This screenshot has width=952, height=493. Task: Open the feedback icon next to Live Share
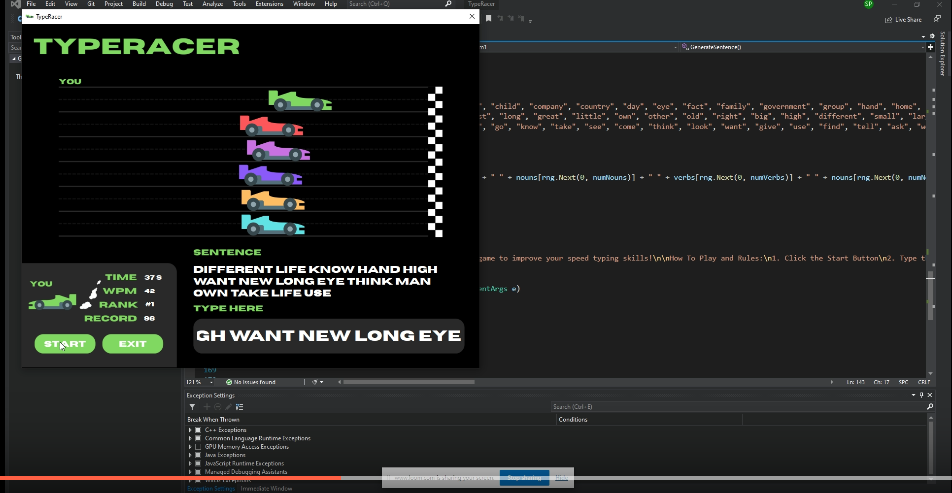(937, 19)
